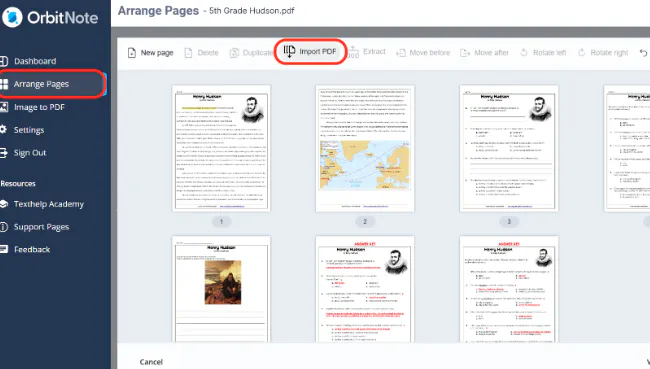Click the Rotate right tool
The height and width of the screenshot is (369, 650).
click(x=603, y=53)
